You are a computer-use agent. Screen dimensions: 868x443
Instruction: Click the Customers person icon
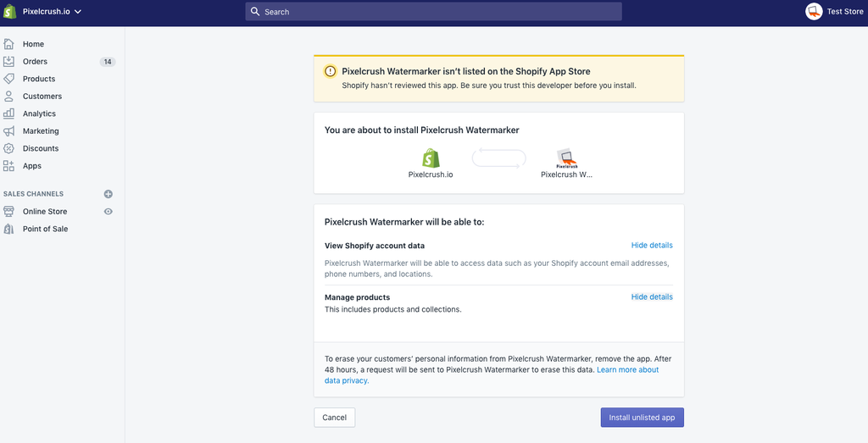pos(9,97)
